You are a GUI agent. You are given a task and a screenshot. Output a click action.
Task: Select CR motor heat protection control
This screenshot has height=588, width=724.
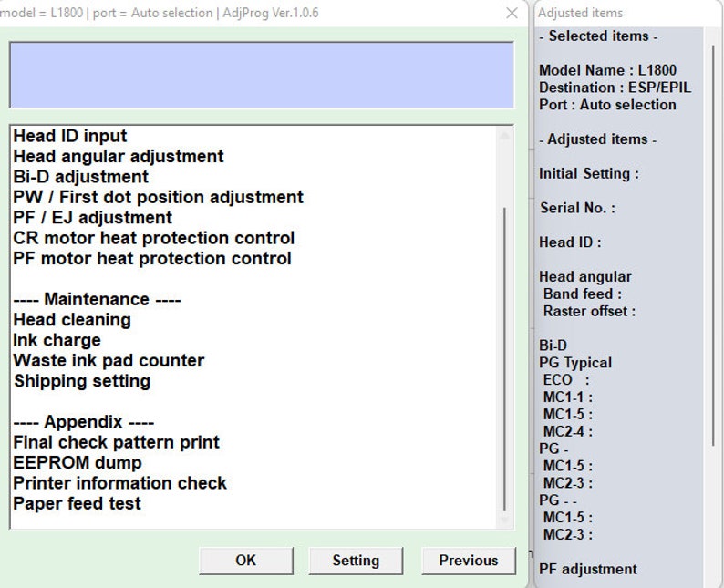tap(153, 238)
